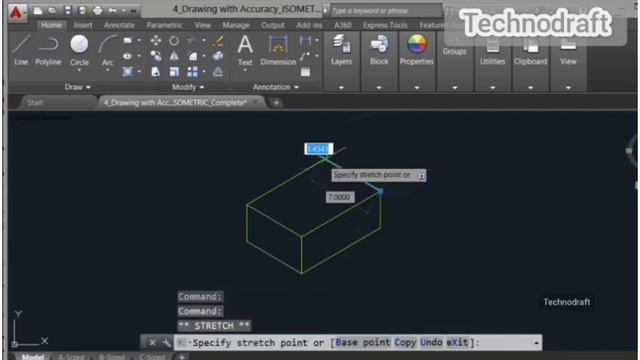
Task: Select the Line tool
Action: click(21, 51)
